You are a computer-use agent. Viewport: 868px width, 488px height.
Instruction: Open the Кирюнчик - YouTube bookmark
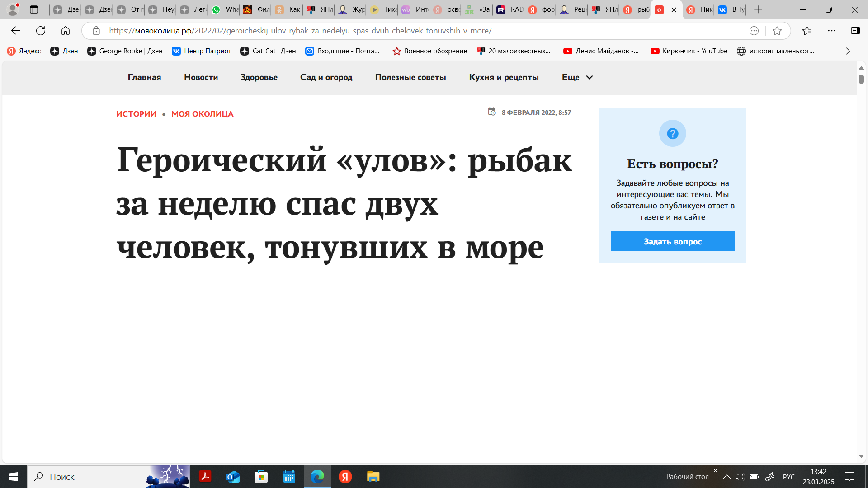pos(689,51)
